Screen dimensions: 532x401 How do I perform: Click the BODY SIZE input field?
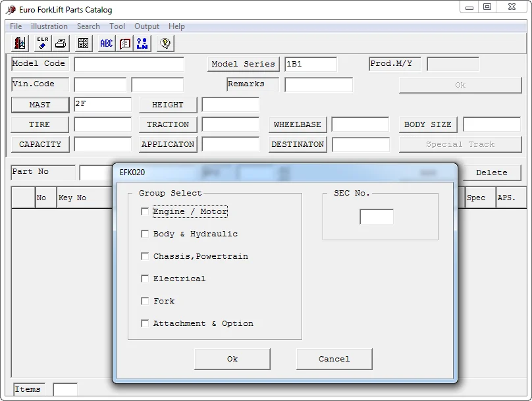pyautogui.click(x=492, y=124)
